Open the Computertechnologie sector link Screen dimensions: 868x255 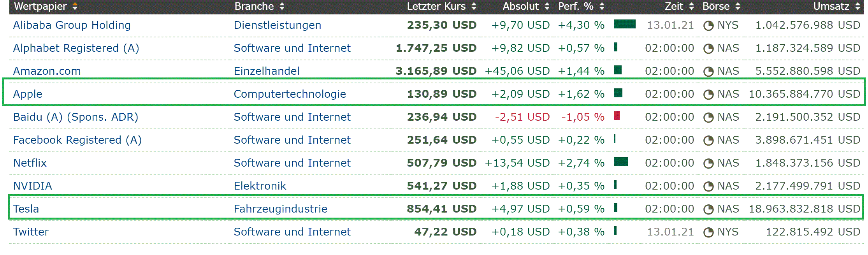coord(290,94)
